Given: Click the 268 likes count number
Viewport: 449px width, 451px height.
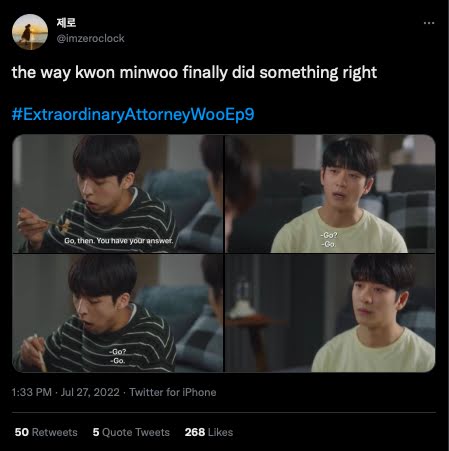Looking at the screenshot, I should pyautogui.click(x=195, y=432).
